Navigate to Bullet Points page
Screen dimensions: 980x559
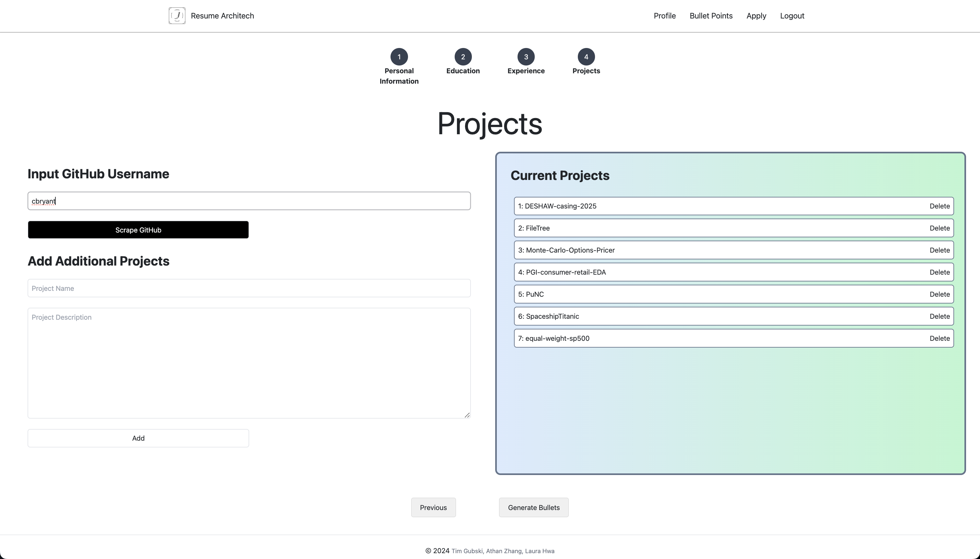711,16
